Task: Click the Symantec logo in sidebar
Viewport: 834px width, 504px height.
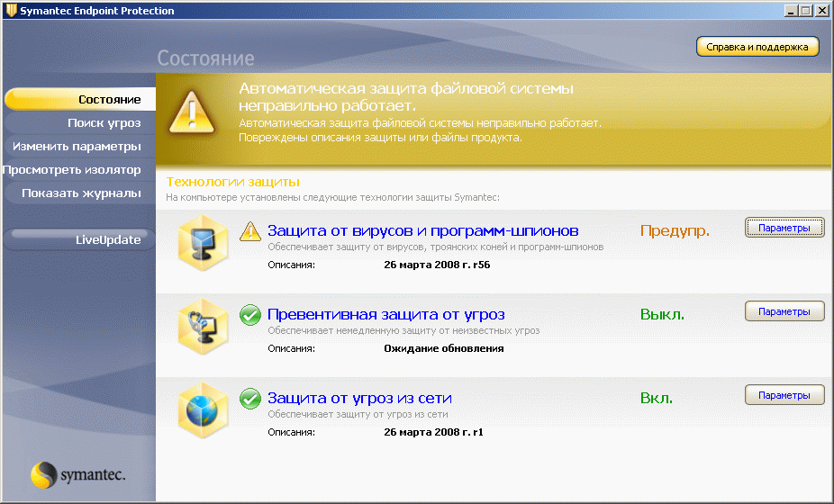Action: [x=77, y=474]
